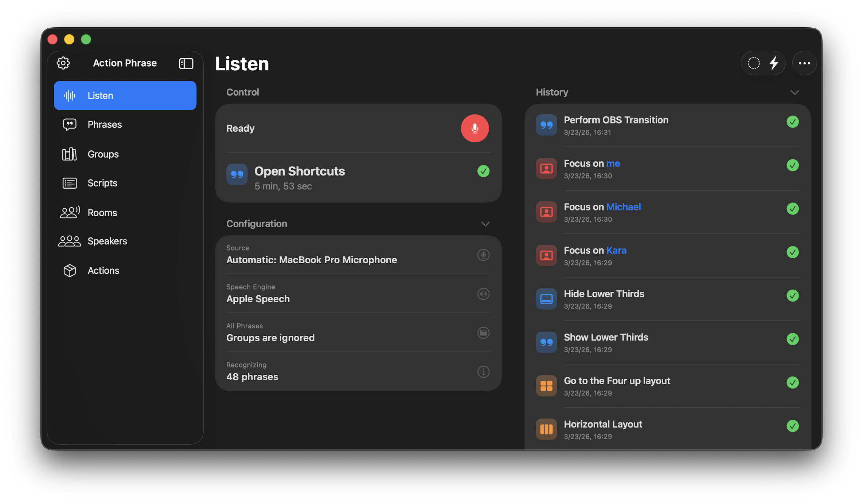Select the Speakers section
Viewport: 863px width, 504px height.
[107, 241]
